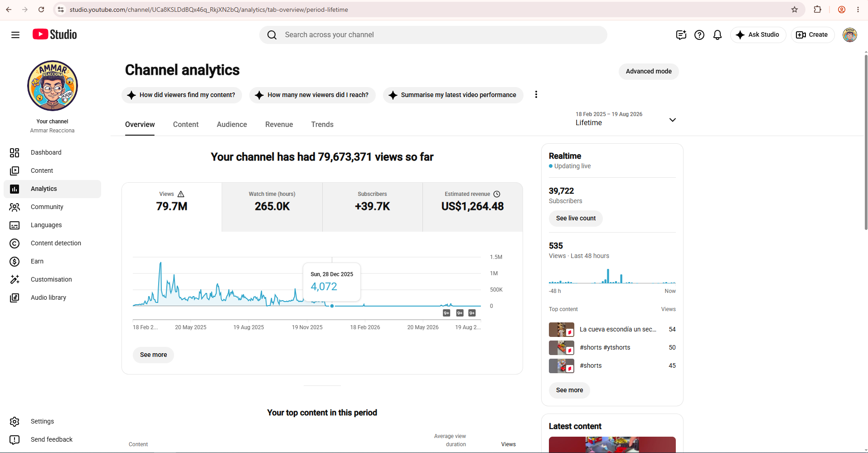Screen dimensions: 868x453
Task: Click the views warning triangle icon
Action: coord(181,194)
